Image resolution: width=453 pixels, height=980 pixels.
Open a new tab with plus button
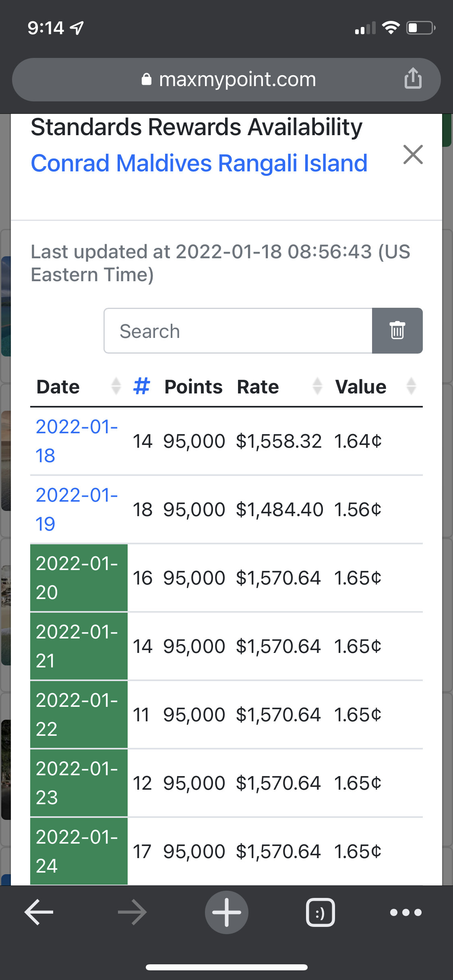pos(227,912)
